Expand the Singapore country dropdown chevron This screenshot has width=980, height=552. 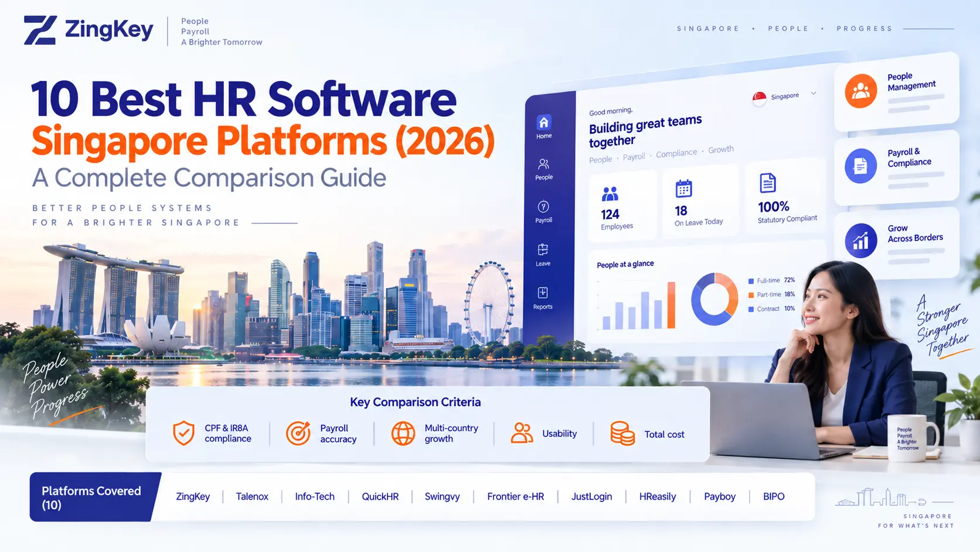pos(814,93)
